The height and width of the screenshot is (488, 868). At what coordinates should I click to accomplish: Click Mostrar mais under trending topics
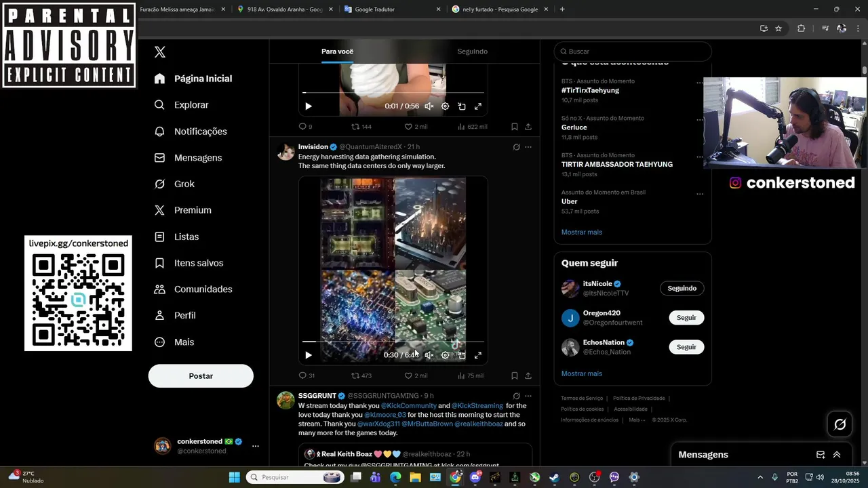click(x=582, y=232)
